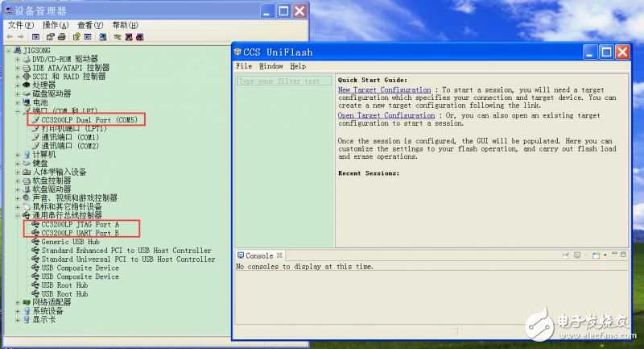Select the Console tab in UniFlash
Viewport: 644px width, 349px height.
(x=259, y=256)
